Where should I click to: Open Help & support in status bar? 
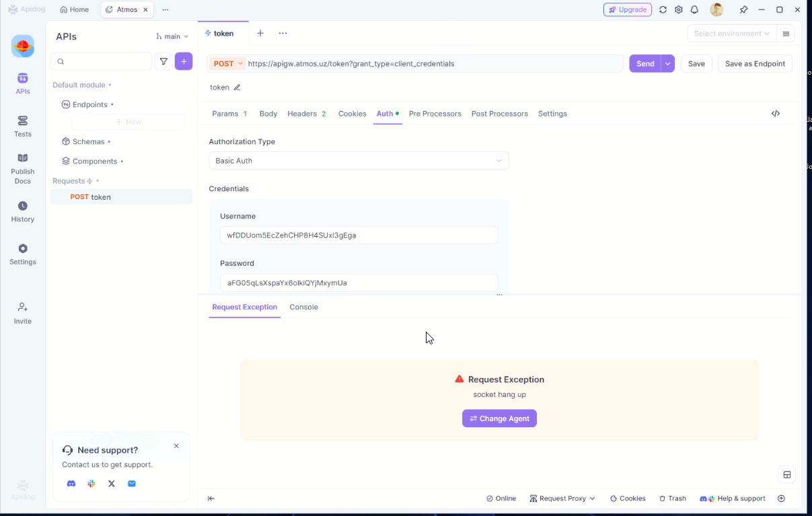click(733, 499)
